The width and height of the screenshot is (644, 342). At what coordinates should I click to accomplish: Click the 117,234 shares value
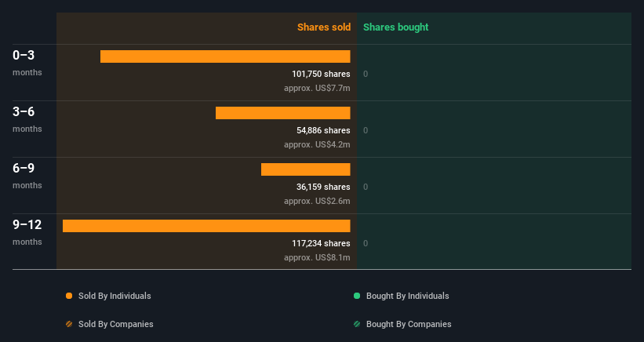(321, 243)
